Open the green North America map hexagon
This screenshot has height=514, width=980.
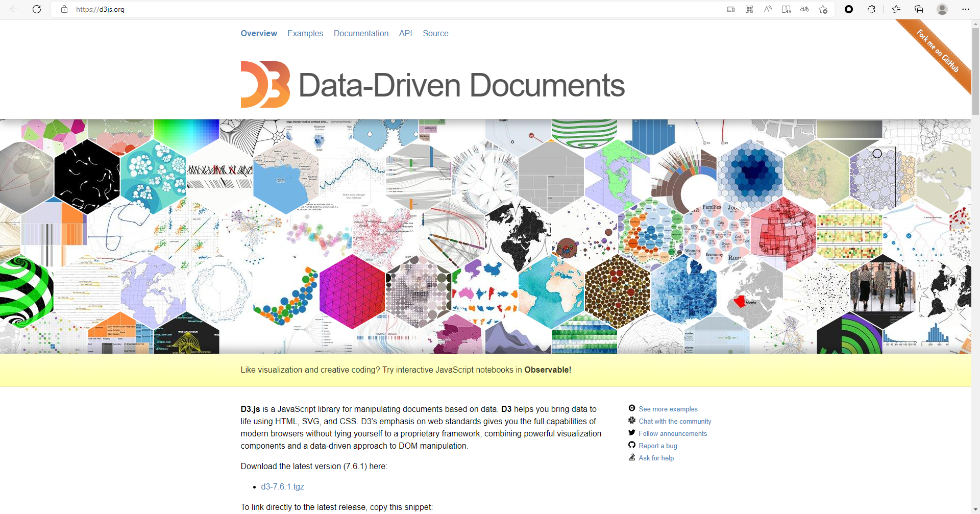click(618, 176)
